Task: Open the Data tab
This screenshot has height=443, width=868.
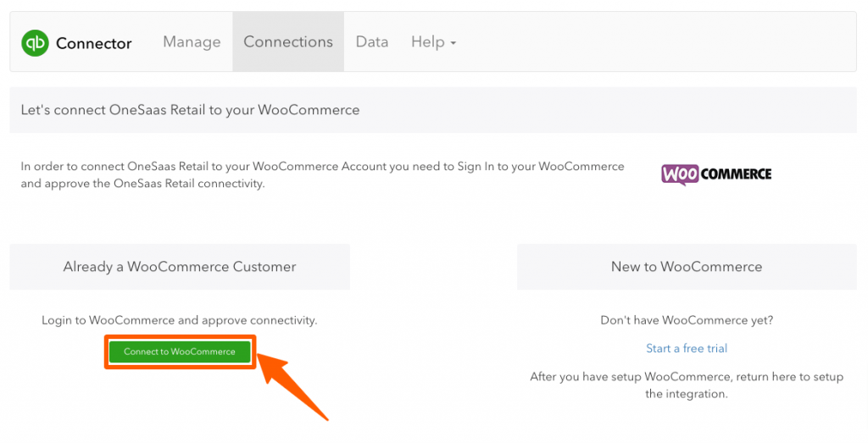Action: coord(371,42)
